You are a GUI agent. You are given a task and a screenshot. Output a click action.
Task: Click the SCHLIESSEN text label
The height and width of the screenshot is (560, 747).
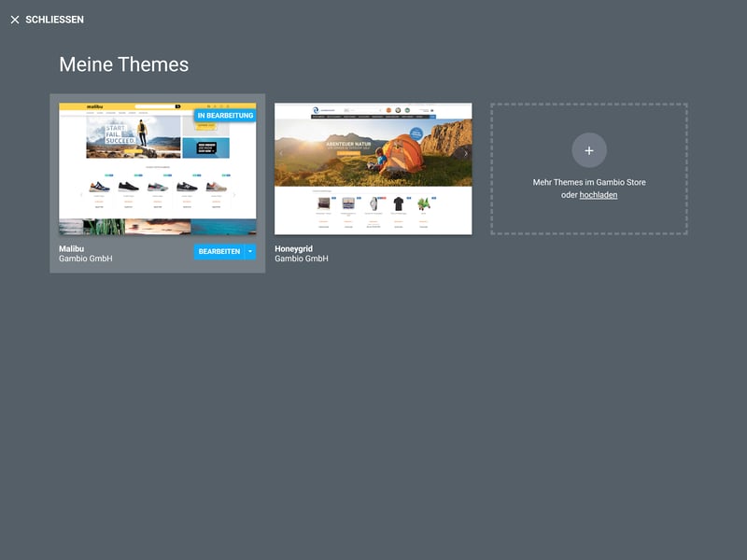click(54, 20)
